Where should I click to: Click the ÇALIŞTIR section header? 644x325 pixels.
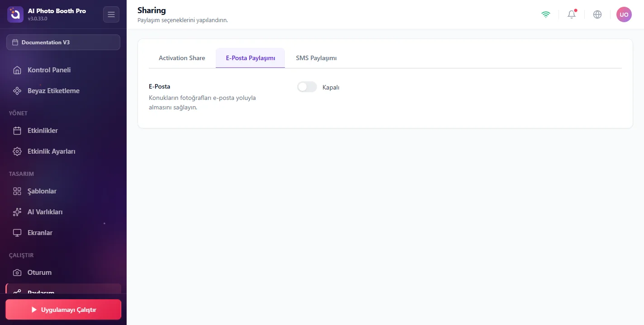(21, 255)
